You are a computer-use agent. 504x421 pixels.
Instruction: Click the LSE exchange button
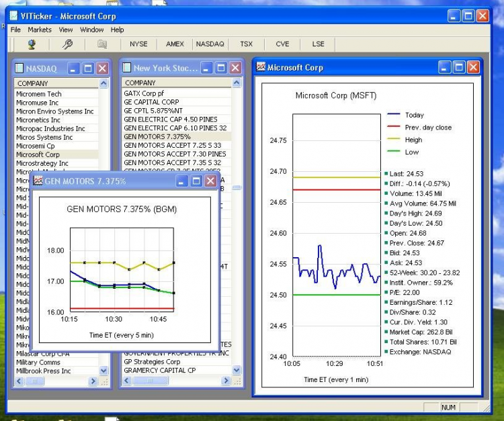pos(318,44)
